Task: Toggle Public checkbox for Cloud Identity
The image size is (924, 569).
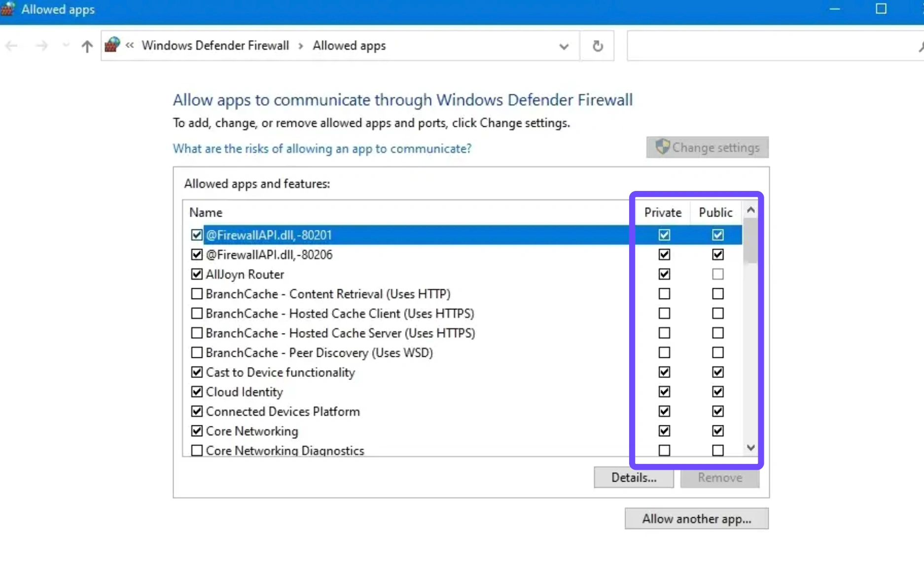Action: click(x=718, y=392)
